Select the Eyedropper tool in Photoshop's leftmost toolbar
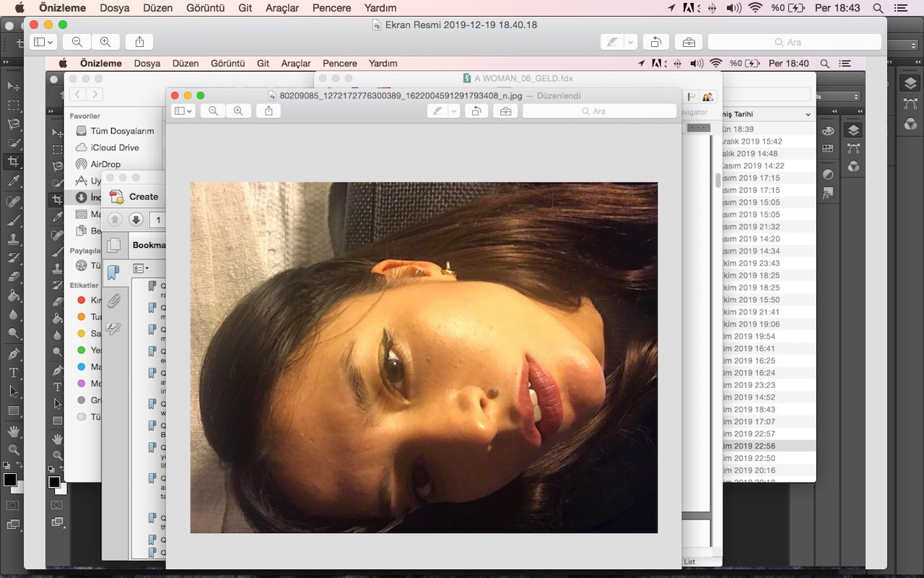Viewport: 924px width, 578px height. 13,181
